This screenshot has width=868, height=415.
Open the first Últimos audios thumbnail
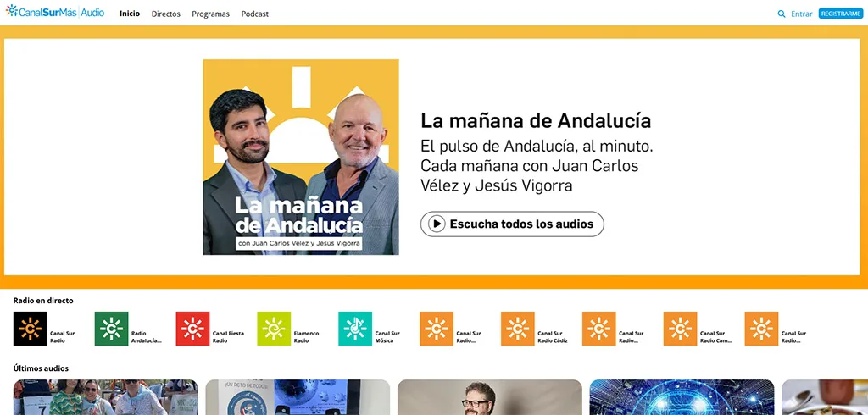(x=106, y=397)
